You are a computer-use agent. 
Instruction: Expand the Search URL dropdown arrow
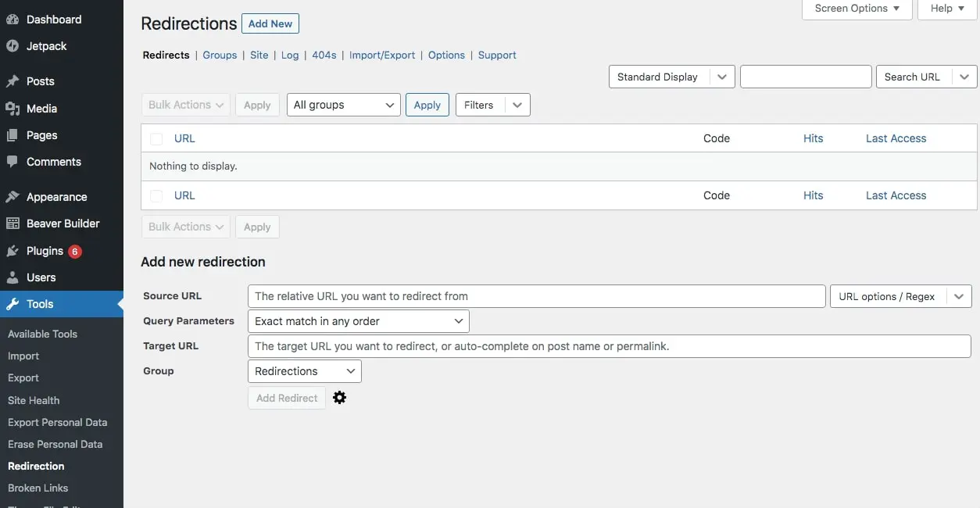click(964, 77)
